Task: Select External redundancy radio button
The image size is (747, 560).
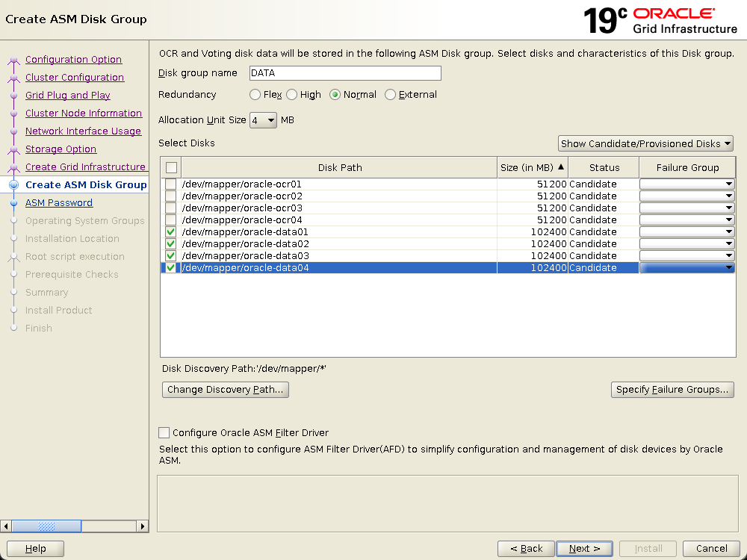Action: [x=391, y=95]
